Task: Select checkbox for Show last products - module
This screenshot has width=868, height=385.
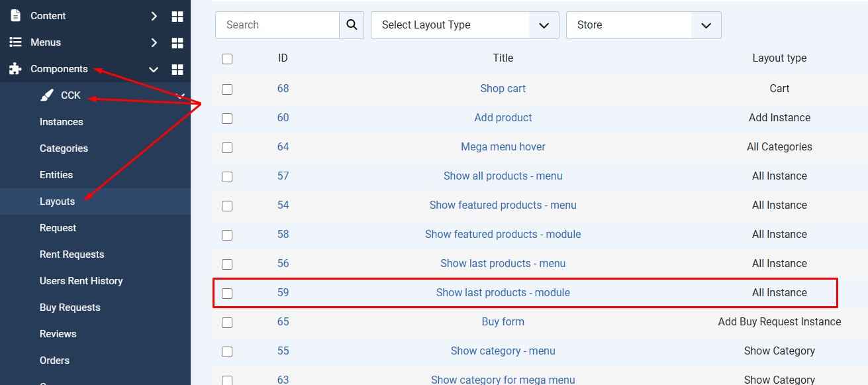Action: click(x=227, y=293)
